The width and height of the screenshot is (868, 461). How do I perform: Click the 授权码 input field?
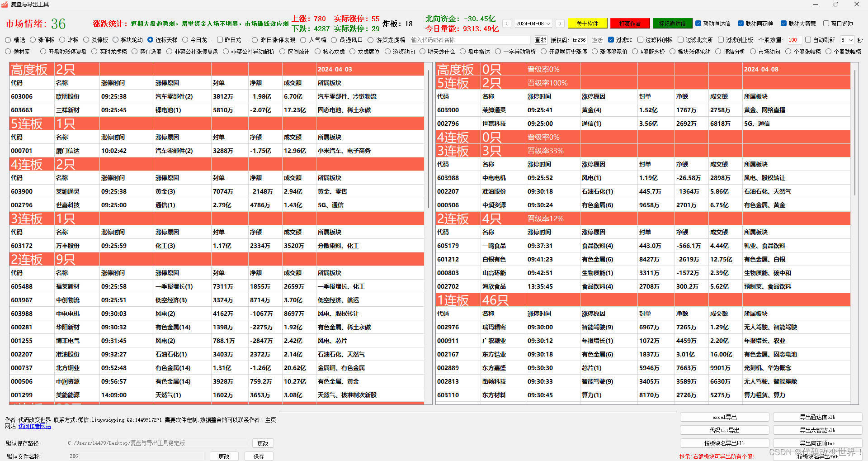click(x=579, y=40)
